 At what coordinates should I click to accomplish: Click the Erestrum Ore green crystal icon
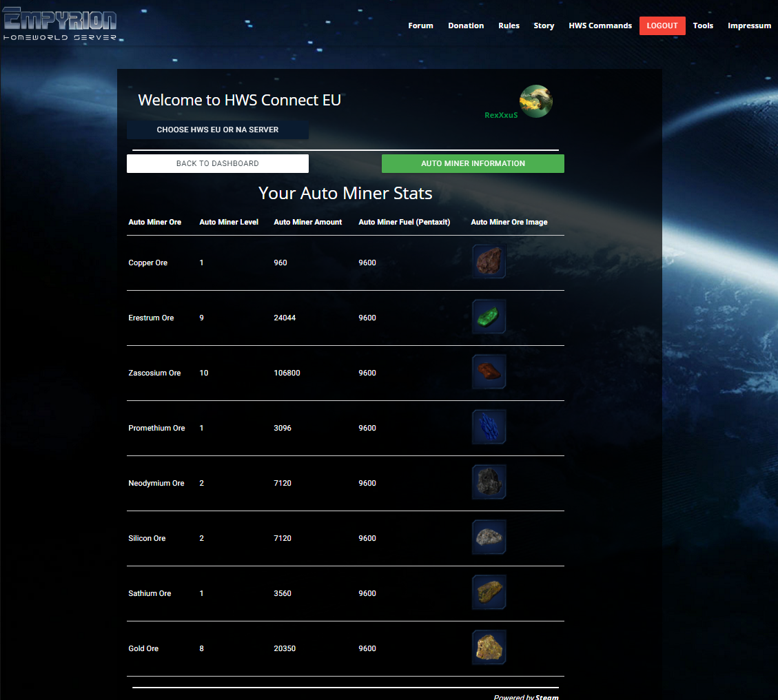click(x=489, y=316)
